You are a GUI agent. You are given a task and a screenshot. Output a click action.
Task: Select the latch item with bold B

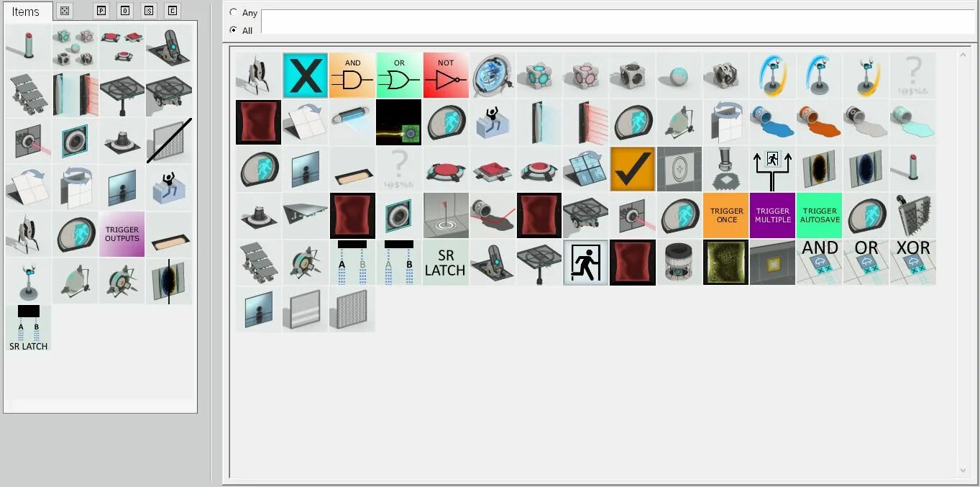coord(399,263)
